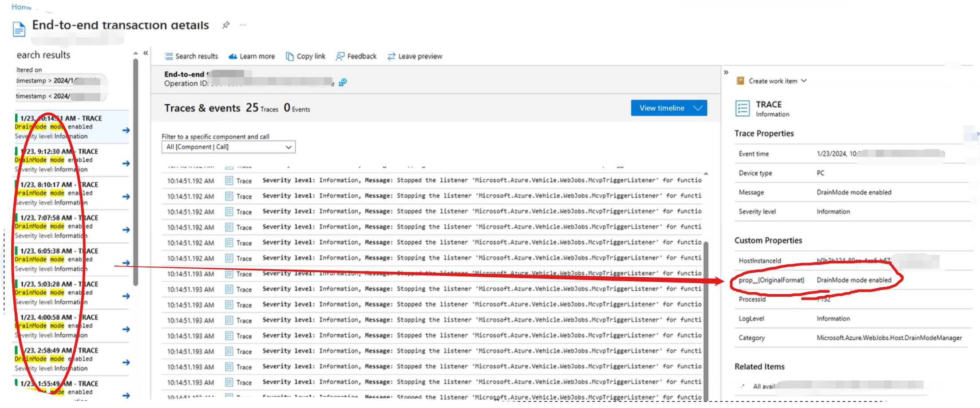The height and width of the screenshot is (408, 980).
Task: Go to the Home breadcrumb link
Action: pyautogui.click(x=21, y=7)
